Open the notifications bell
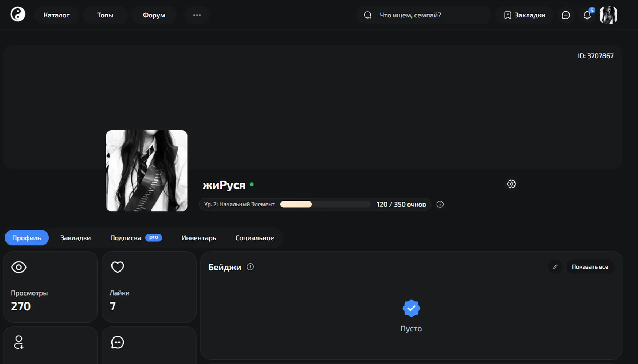 coord(587,15)
